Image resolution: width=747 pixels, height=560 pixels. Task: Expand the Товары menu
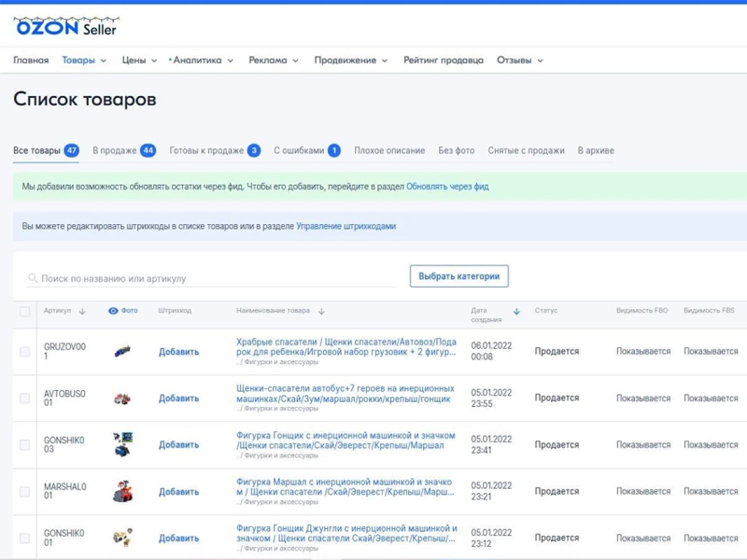coord(84,61)
